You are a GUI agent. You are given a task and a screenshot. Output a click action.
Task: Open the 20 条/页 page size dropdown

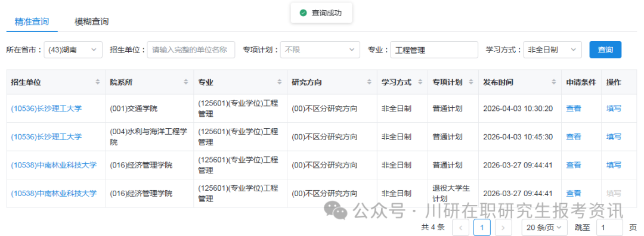(x=544, y=228)
